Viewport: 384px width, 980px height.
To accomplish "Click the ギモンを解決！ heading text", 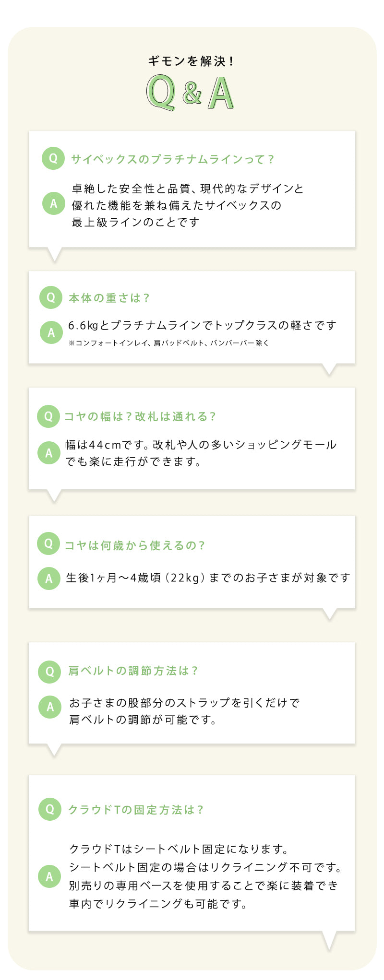I will (191, 61).
